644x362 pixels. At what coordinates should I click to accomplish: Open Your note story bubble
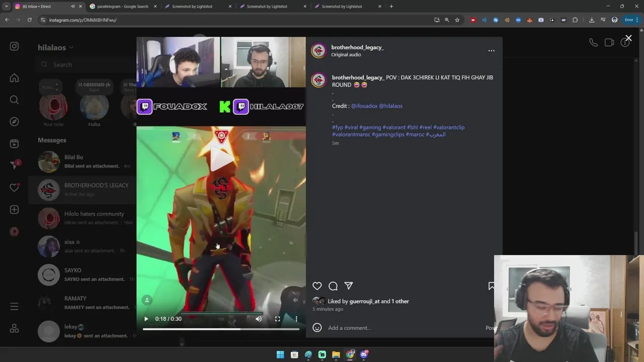pyautogui.click(x=53, y=107)
